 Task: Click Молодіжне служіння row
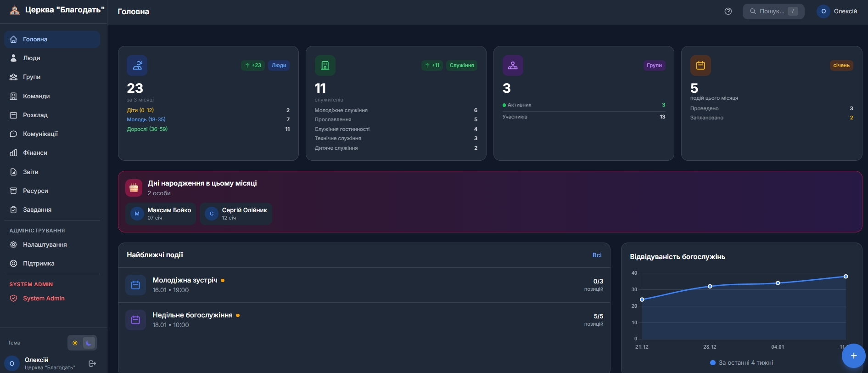[396, 110]
